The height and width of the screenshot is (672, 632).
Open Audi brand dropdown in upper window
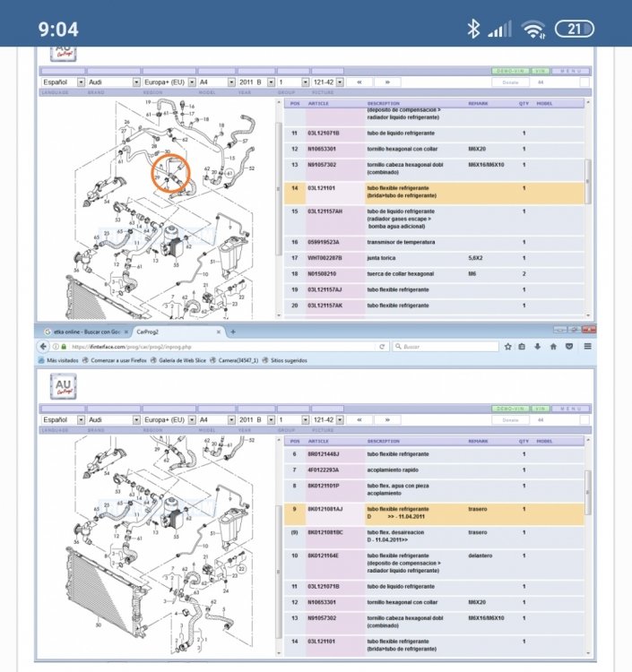pyautogui.click(x=114, y=82)
